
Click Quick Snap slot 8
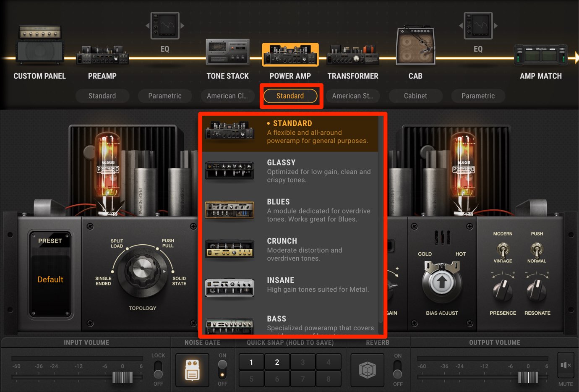tap(329, 379)
